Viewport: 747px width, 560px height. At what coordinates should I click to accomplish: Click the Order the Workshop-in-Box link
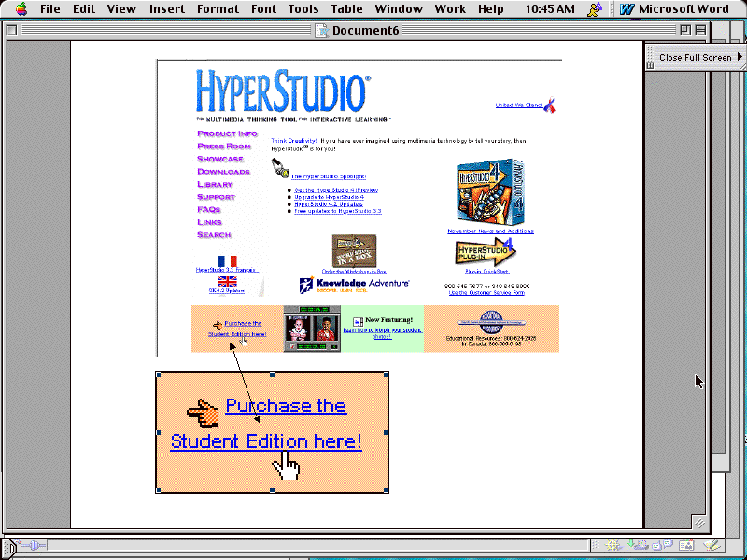[x=354, y=272]
